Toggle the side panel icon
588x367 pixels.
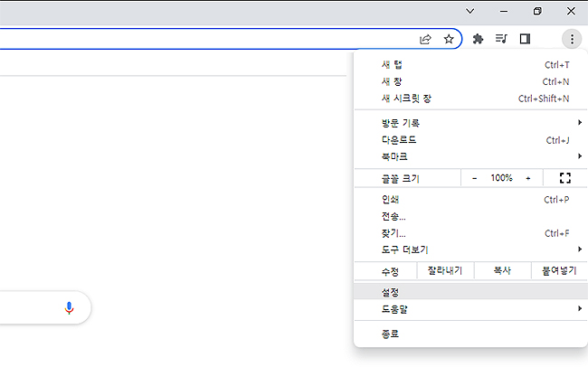click(525, 39)
